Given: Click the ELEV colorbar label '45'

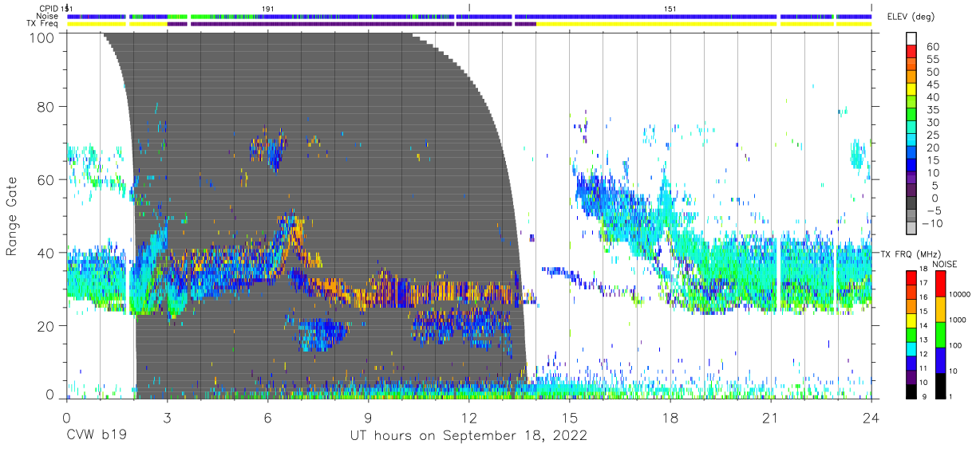Looking at the screenshot, I should (x=932, y=85).
